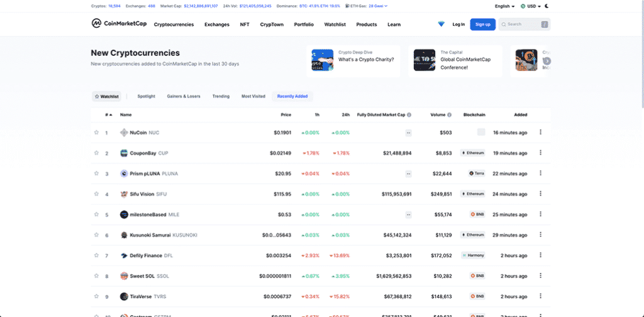Click the Exchanges count 488 link
644x317 pixels.
click(151, 6)
